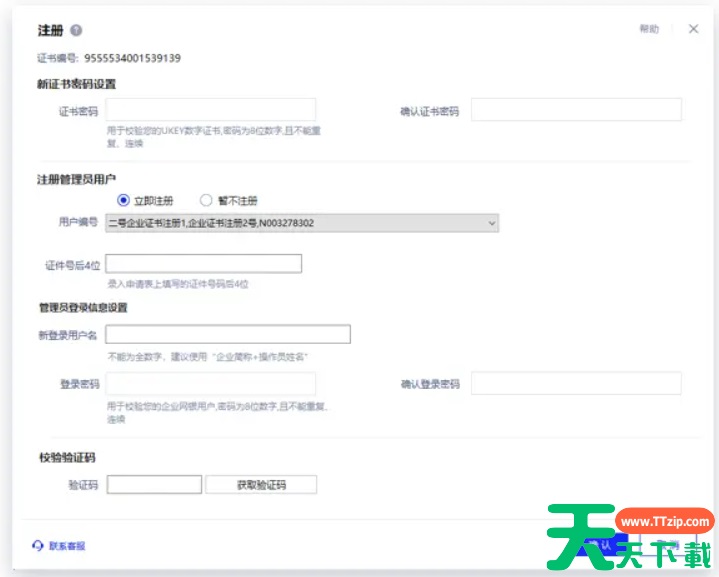Viewport: 719px width, 577px height.
Task: Click the question mark icon beside 注册
Action: tap(76, 30)
